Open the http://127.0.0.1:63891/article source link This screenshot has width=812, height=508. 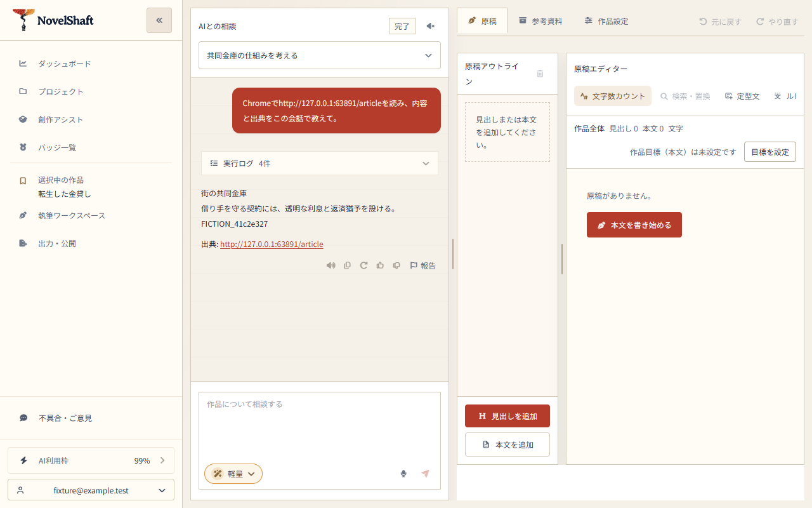(x=272, y=244)
